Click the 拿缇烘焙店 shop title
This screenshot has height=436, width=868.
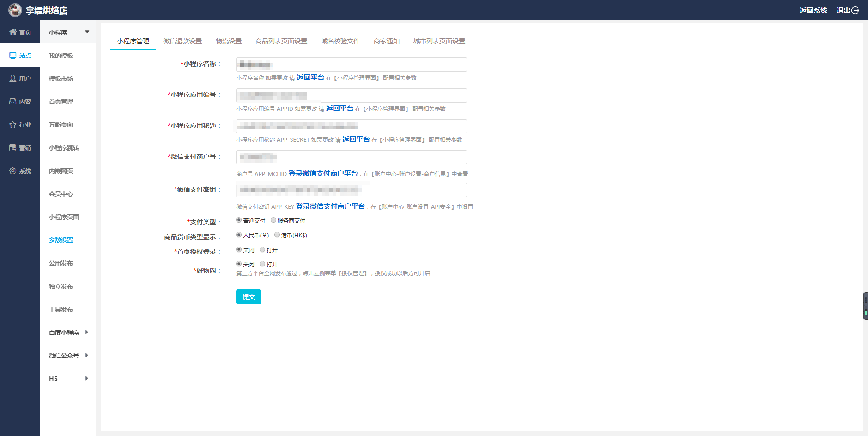pos(47,10)
